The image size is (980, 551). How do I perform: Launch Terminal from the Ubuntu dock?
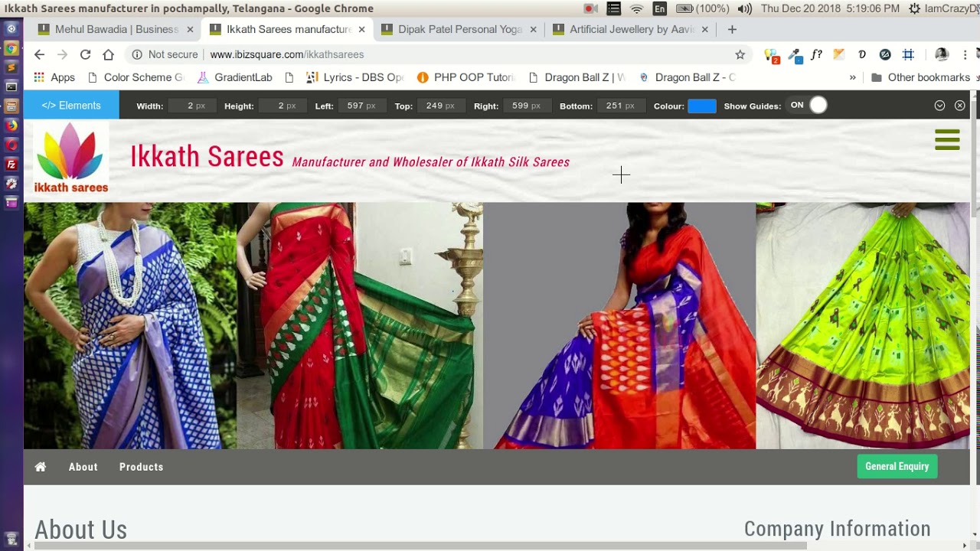(x=11, y=86)
